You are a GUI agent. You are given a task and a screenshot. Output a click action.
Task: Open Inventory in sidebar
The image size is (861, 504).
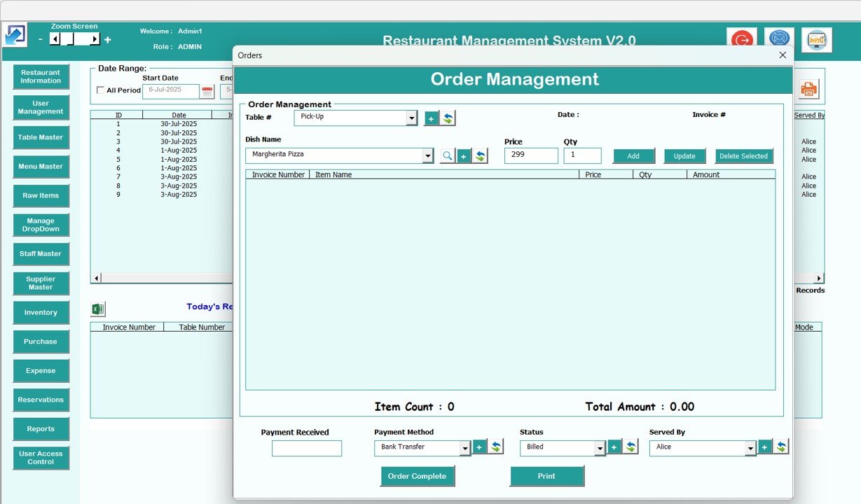41,312
